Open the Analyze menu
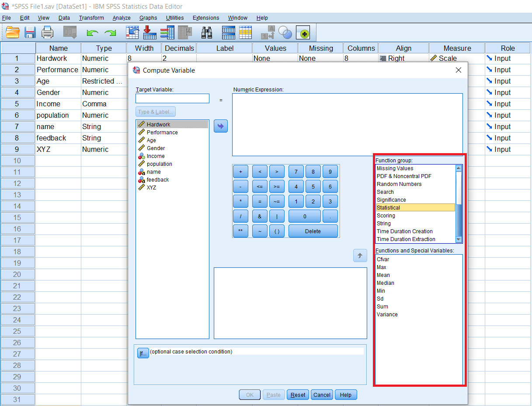 (121, 18)
